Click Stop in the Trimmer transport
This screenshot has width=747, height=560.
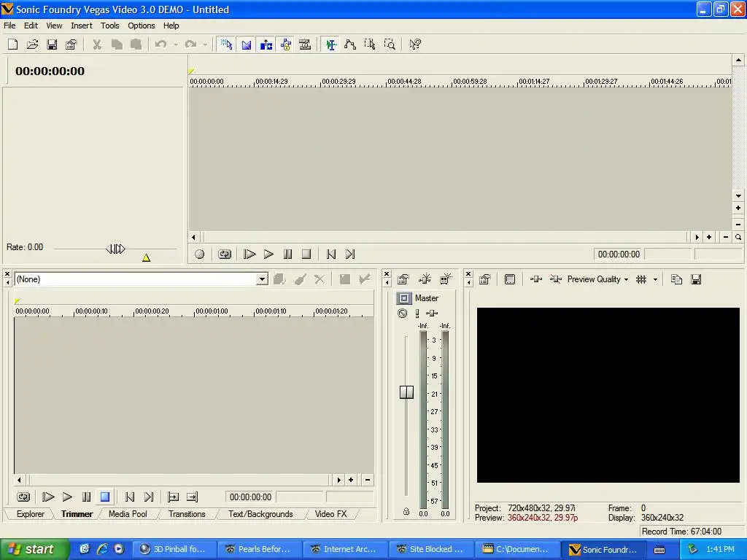click(x=105, y=497)
